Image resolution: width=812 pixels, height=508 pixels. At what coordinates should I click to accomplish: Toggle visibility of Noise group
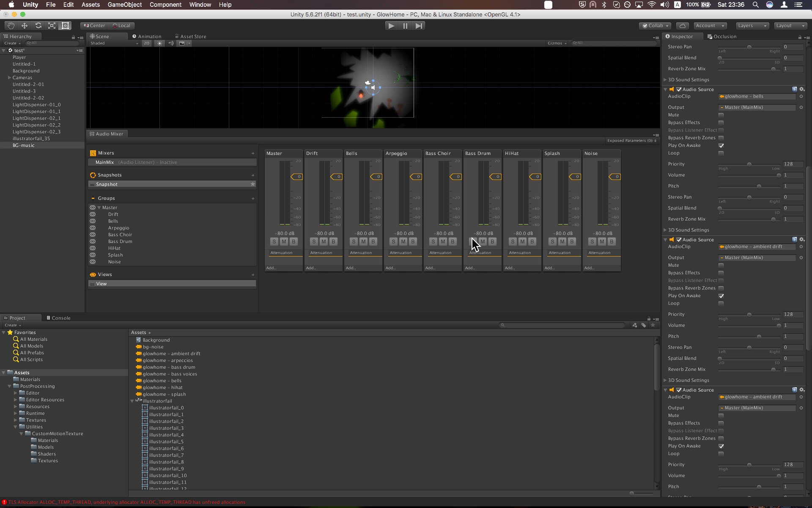pyautogui.click(x=93, y=262)
